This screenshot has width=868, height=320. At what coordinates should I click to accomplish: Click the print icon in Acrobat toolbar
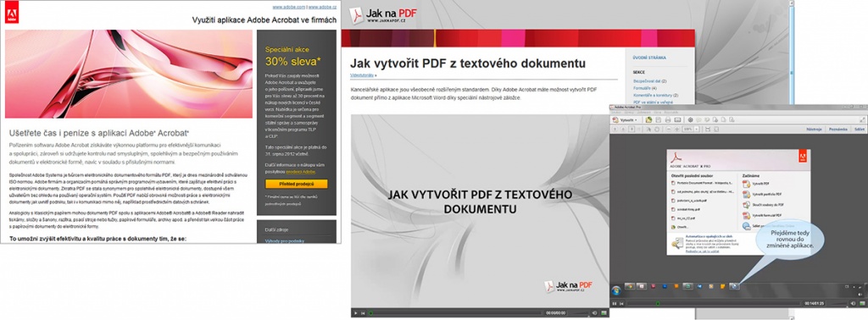(668, 120)
